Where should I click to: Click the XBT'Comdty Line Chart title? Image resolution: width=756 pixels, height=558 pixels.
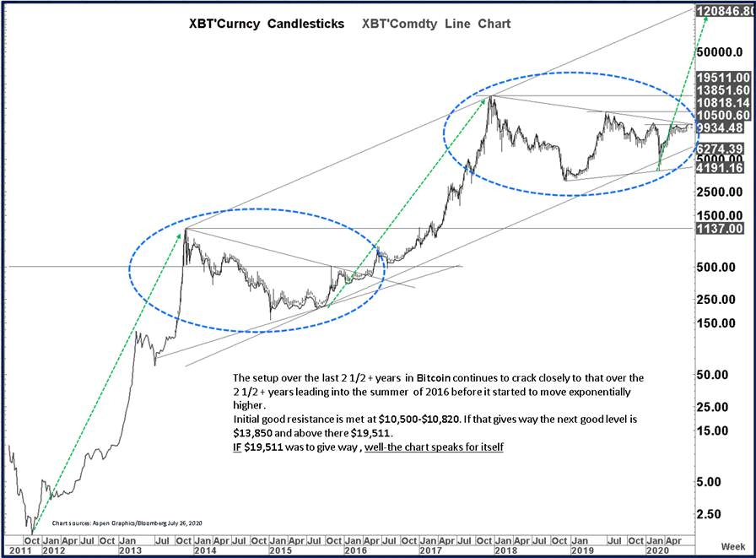pyautogui.click(x=436, y=24)
